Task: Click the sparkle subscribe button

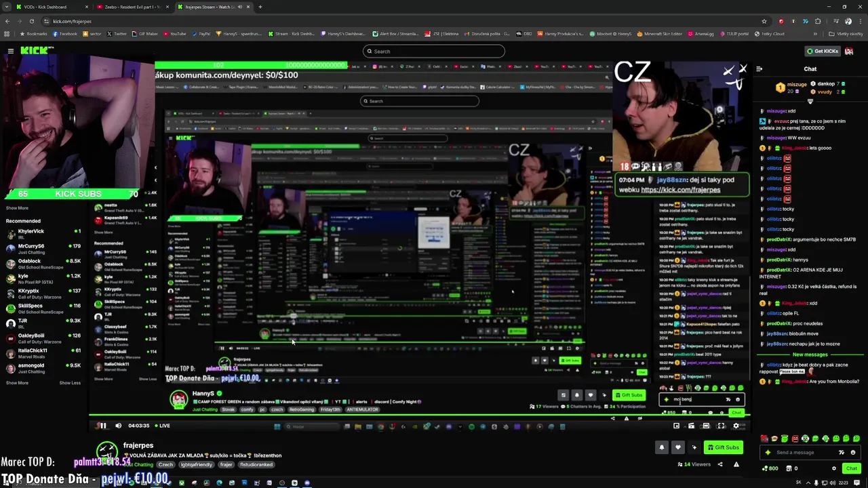Action: point(694,447)
